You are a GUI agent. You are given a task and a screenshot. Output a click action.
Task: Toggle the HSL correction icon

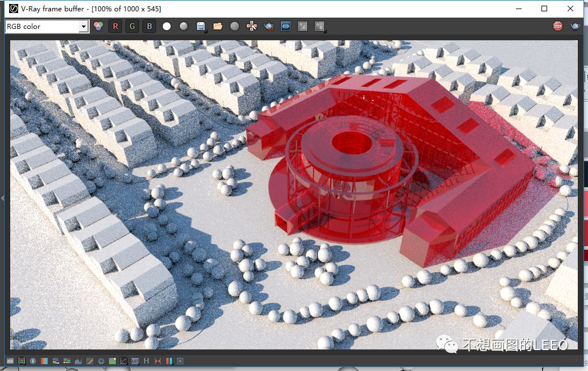[56, 361]
